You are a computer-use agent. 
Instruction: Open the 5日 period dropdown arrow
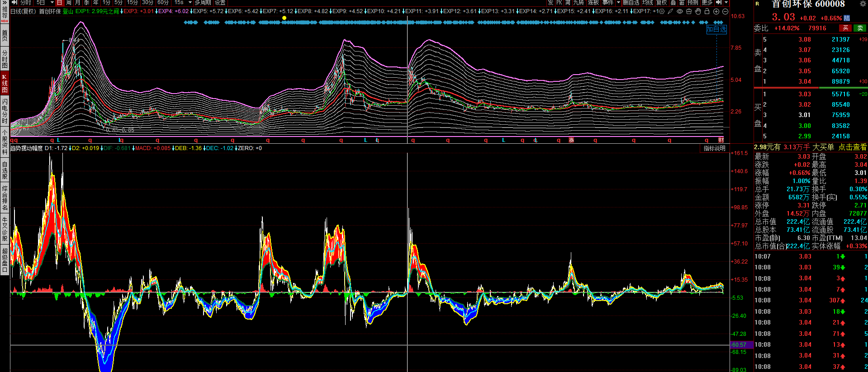pos(52,3)
